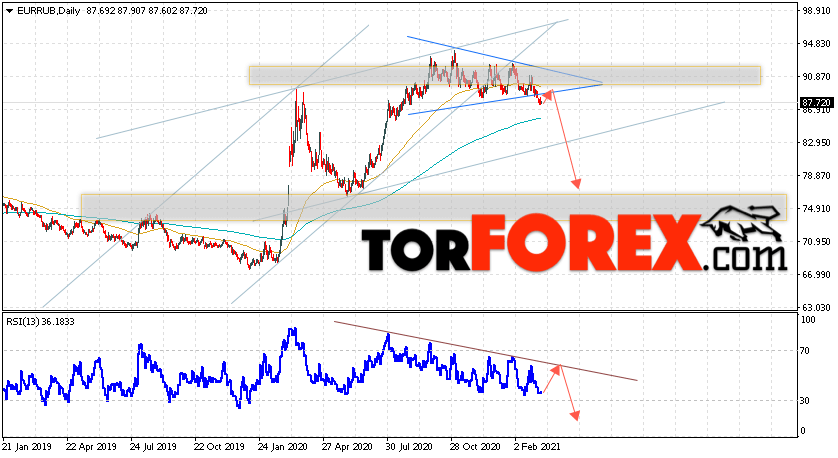Viewport: 838px width, 458px height.
Task: Click the 21 Jan 2019 date label
Action: [x=27, y=446]
